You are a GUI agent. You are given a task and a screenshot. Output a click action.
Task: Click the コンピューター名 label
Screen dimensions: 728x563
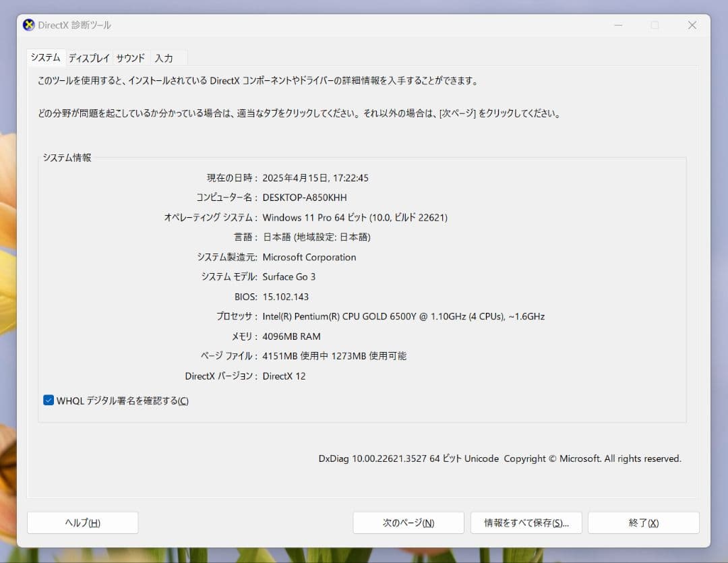(x=227, y=198)
